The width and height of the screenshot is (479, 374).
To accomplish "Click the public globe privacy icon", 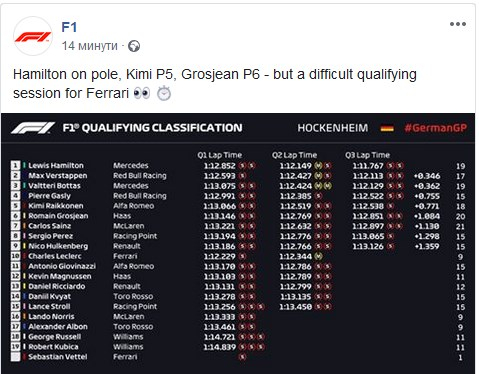I will 134,46.
